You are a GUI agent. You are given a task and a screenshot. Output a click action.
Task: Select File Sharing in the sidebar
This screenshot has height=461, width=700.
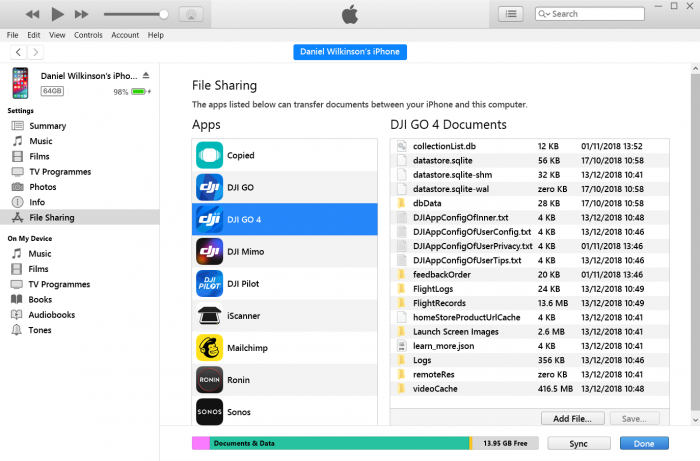(79, 217)
